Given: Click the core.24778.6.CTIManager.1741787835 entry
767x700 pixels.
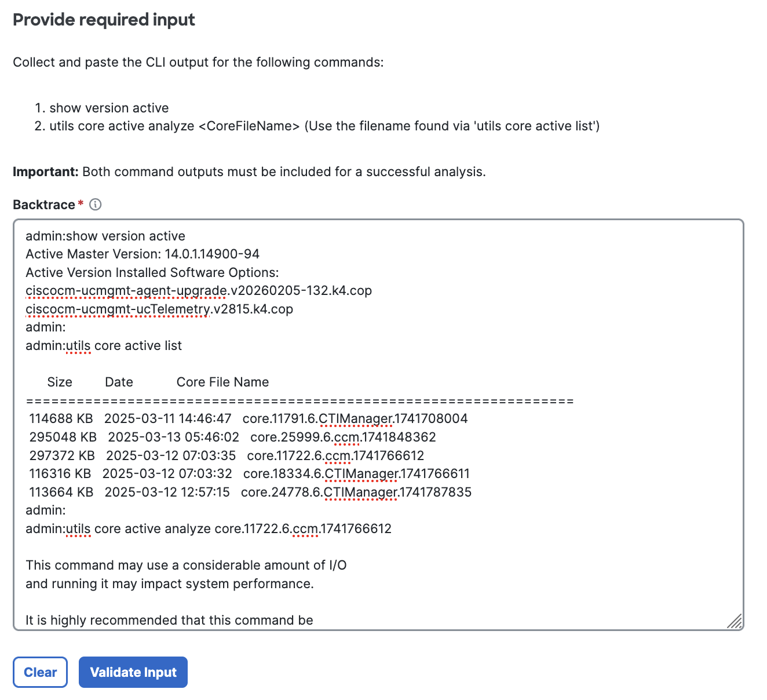Looking at the screenshot, I should tap(356, 492).
